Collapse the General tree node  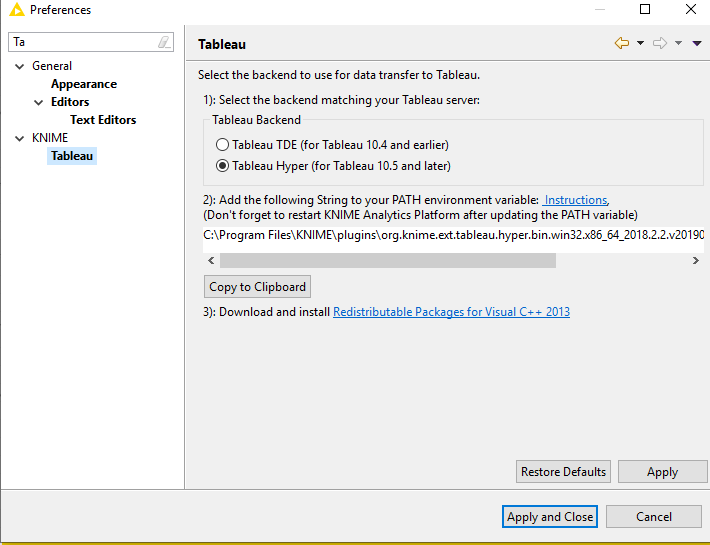pyautogui.click(x=20, y=66)
